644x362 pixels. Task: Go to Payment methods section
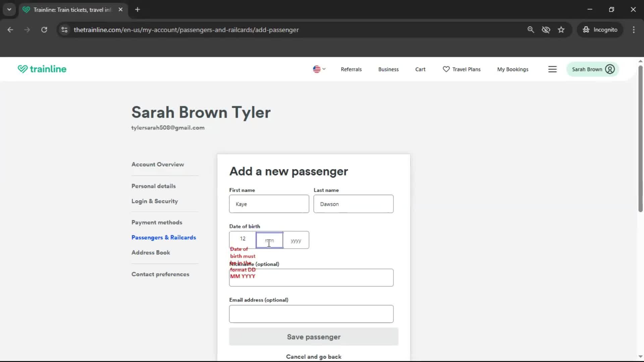pos(157,222)
